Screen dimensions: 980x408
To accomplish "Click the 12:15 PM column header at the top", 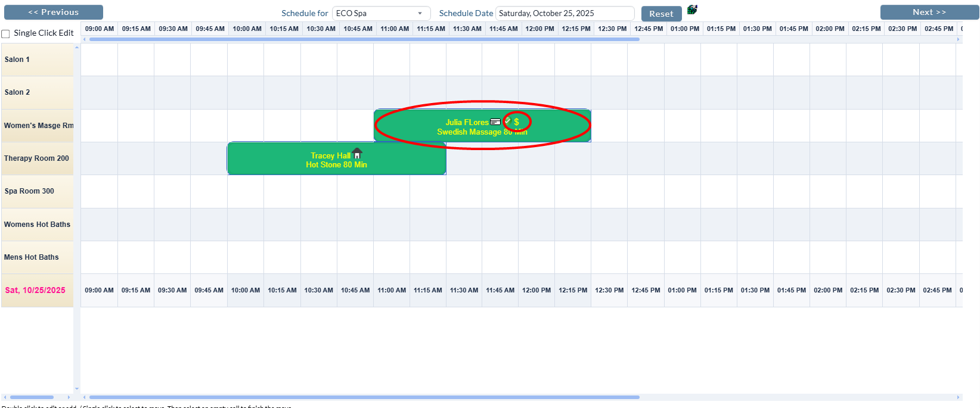I will click(576, 29).
